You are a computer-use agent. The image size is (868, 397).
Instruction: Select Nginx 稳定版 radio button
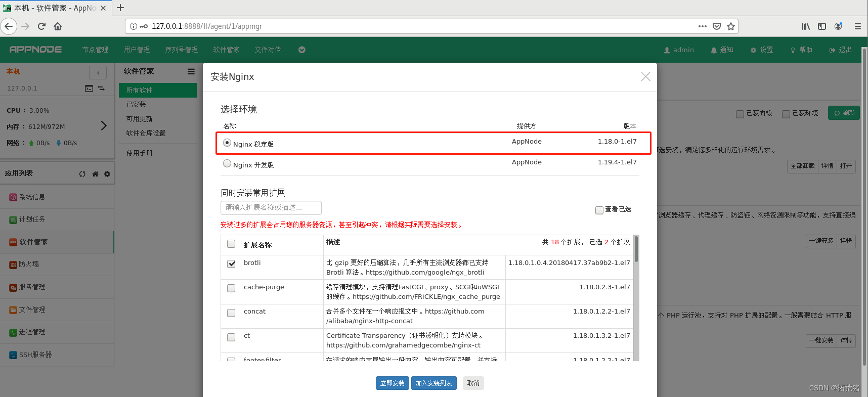coord(227,143)
